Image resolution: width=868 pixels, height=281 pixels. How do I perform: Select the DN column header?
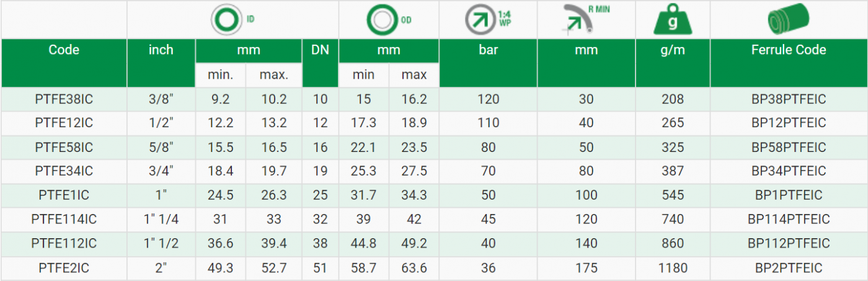pos(319,50)
